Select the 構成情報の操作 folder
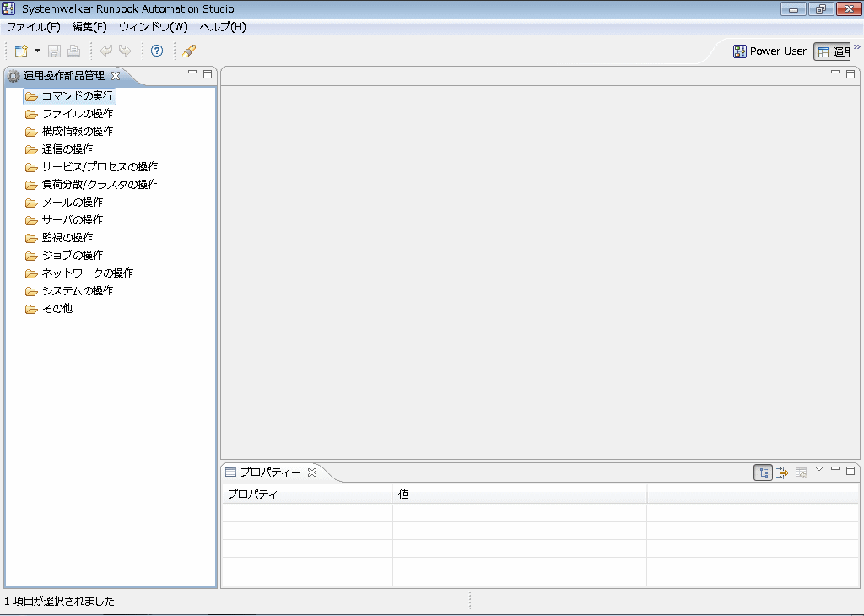 [69, 132]
